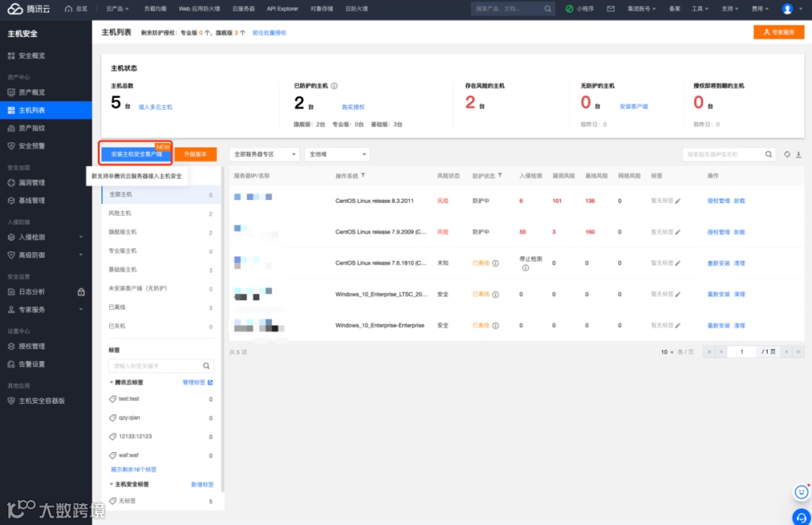The width and height of the screenshot is (812, 525).
Task: Select 主机列表 in sidebar
Action: click(x=46, y=110)
